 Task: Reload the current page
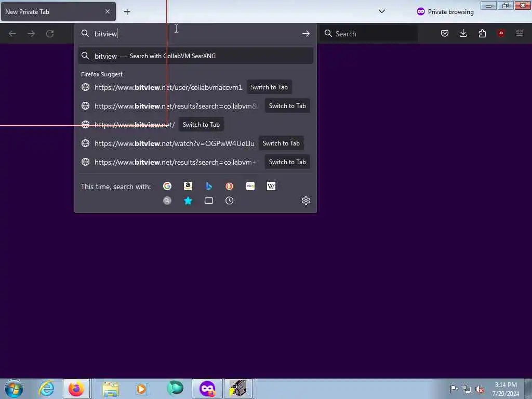pos(50,34)
